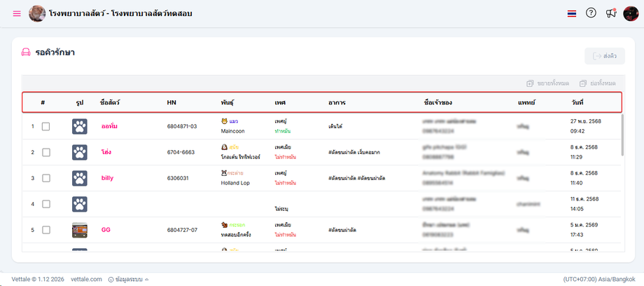Open the user account avatar

(631, 13)
